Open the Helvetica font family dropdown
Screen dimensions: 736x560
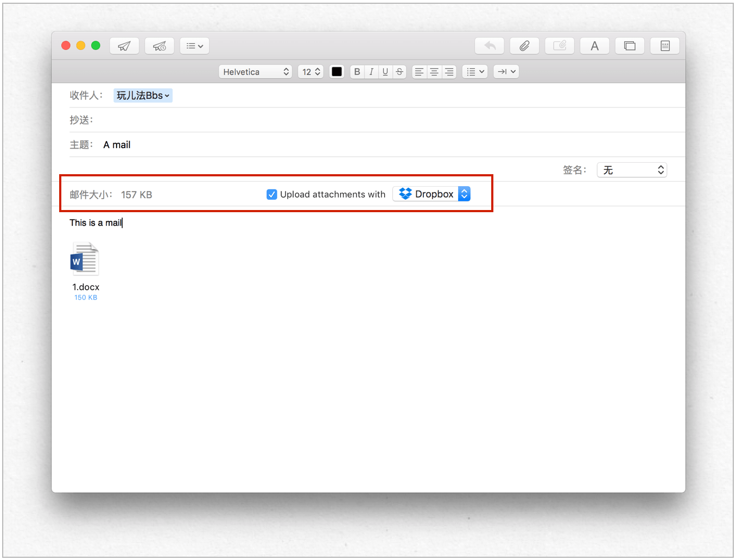[255, 72]
